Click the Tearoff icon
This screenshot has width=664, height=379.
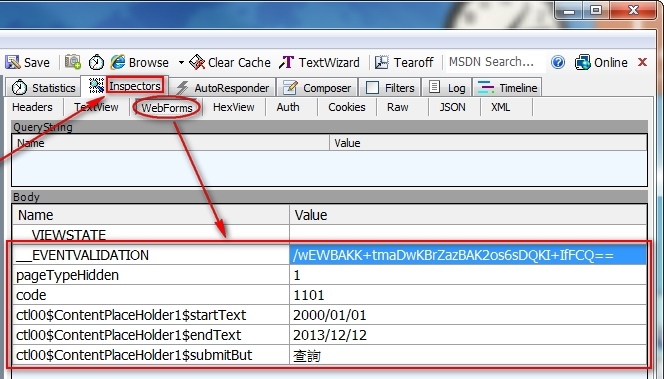tap(382, 62)
